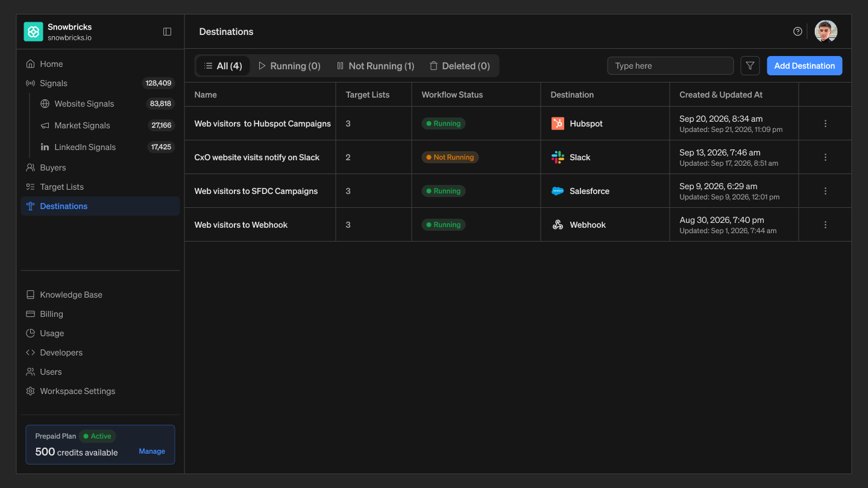
Task: Open the filter funnel icon
Action: [750, 66]
